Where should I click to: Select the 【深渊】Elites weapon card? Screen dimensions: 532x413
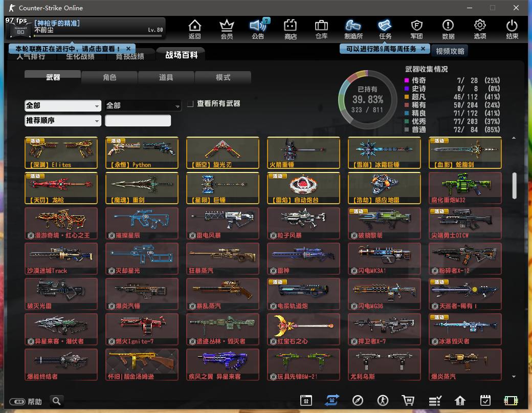click(x=61, y=153)
